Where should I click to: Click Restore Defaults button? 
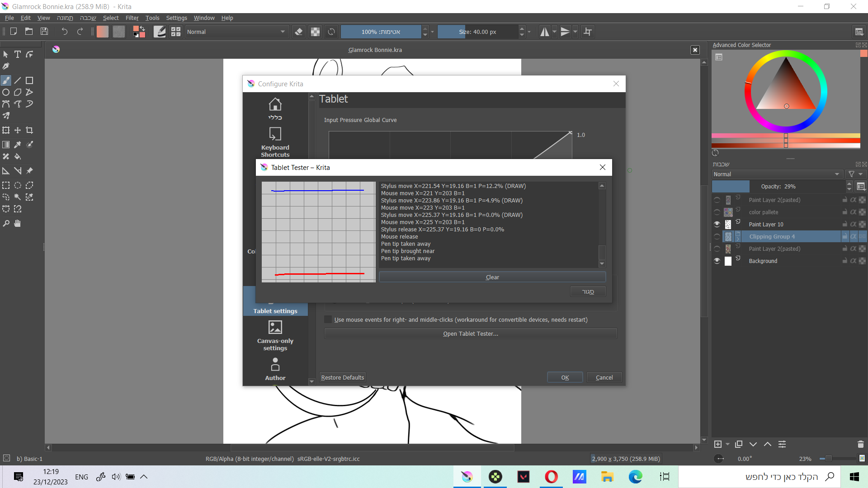342,377
